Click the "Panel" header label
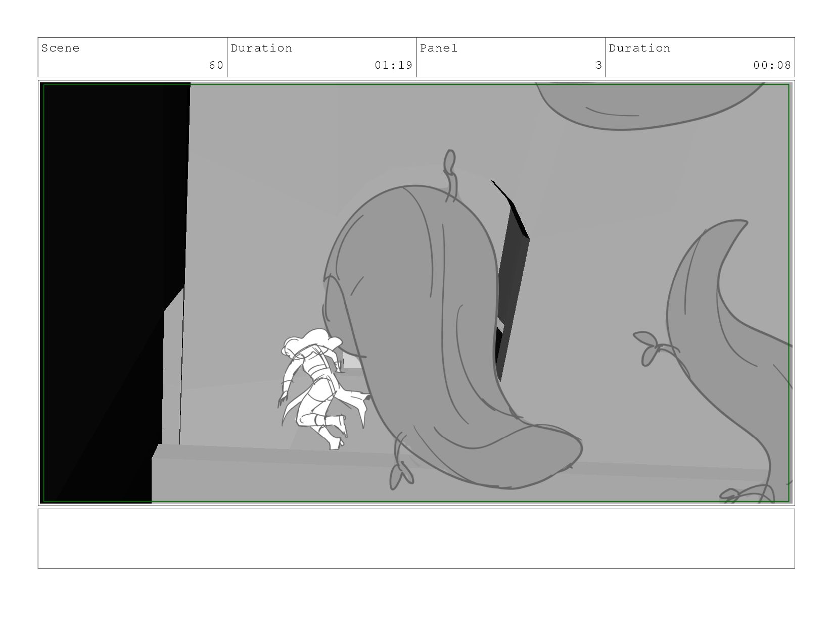This screenshot has height=644, width=834. [439, 48]
